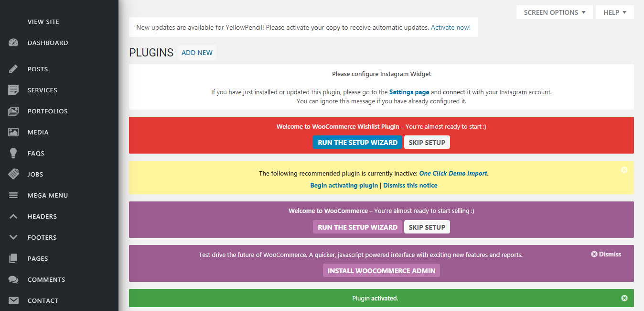Screen dimensions: 644x311
Task: Click the Portfolios images icon
Action: pos(13,111)
